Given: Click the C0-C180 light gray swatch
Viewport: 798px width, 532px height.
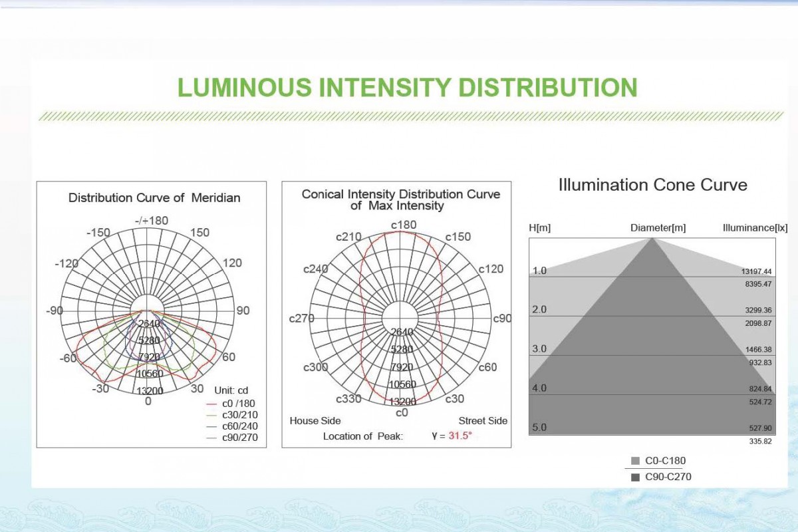Looking at the screenshot, I should (x=636, y=460).
